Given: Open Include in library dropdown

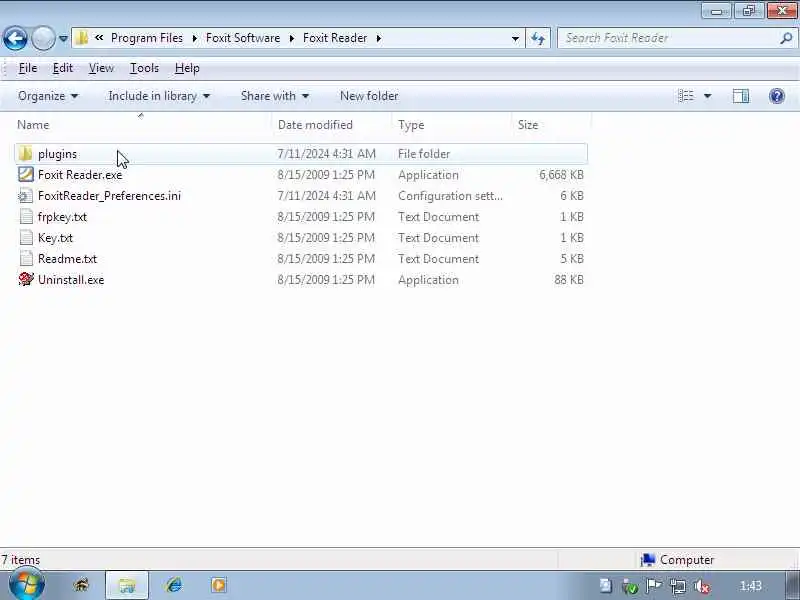Looking at the screenshot, I should coord(159,96).
